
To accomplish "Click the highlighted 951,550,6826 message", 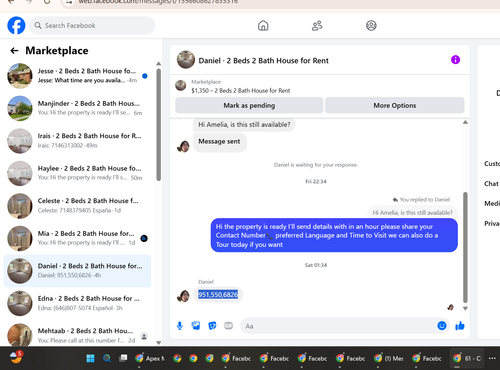I will 218,294.
